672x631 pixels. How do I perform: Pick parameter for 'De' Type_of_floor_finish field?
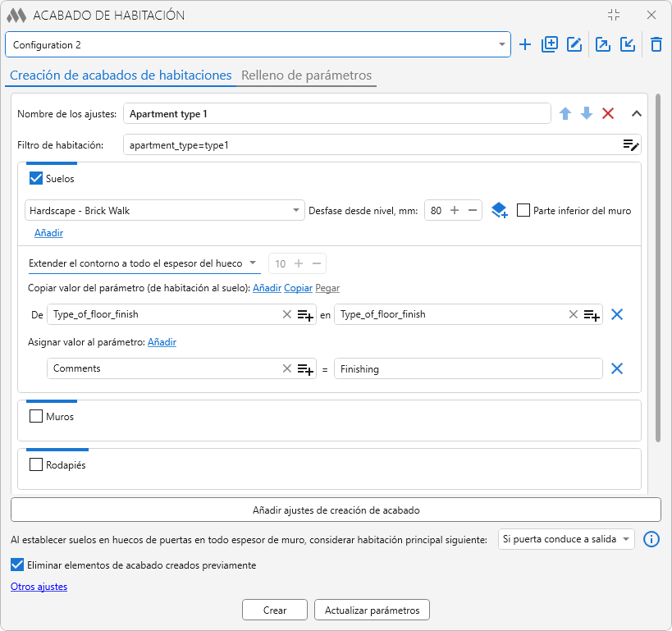(x=305, y=315)
